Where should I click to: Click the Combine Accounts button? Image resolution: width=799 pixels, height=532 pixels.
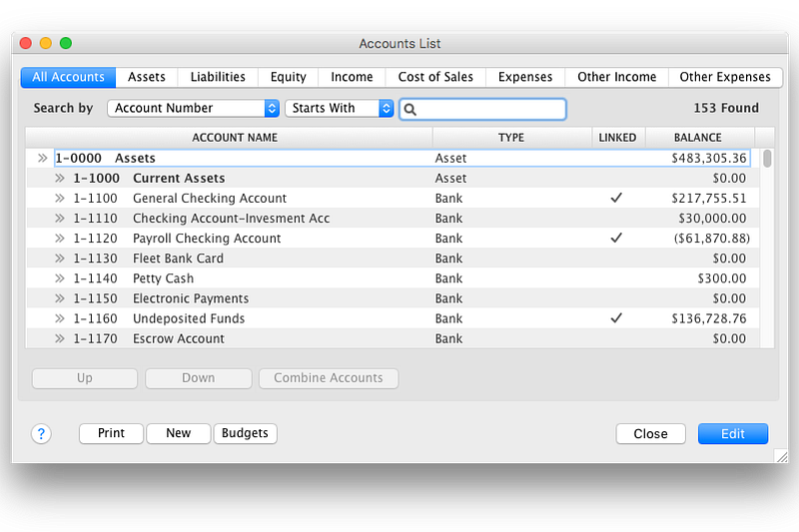[x=329, y=378]
